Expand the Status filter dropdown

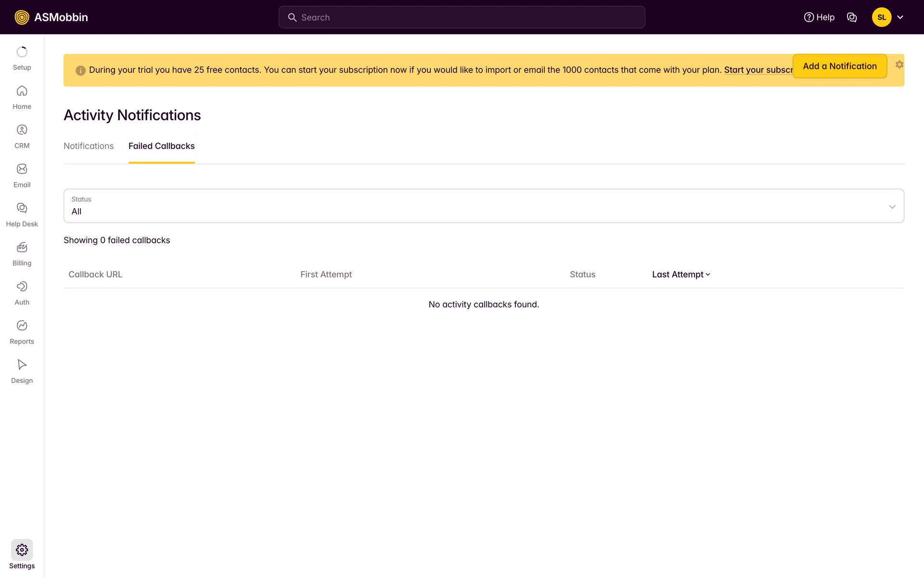pos(483,206)
